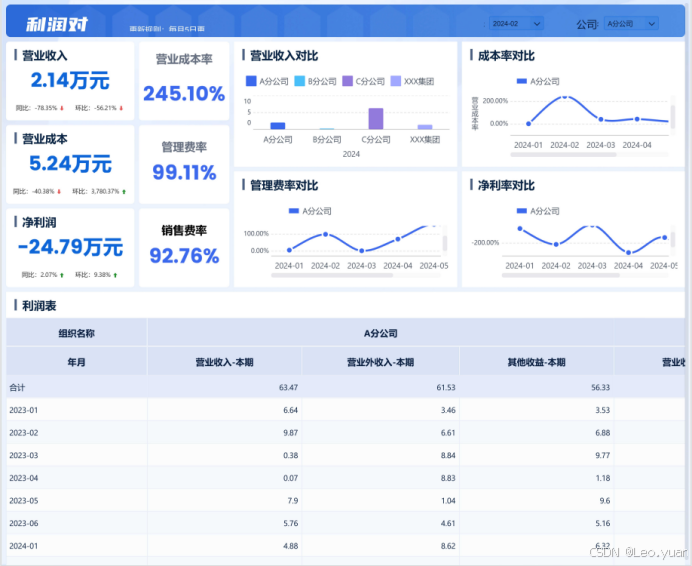Select the 2023-03 table row
This screenshot has width=692, height=566.
[x=346, y=455]
